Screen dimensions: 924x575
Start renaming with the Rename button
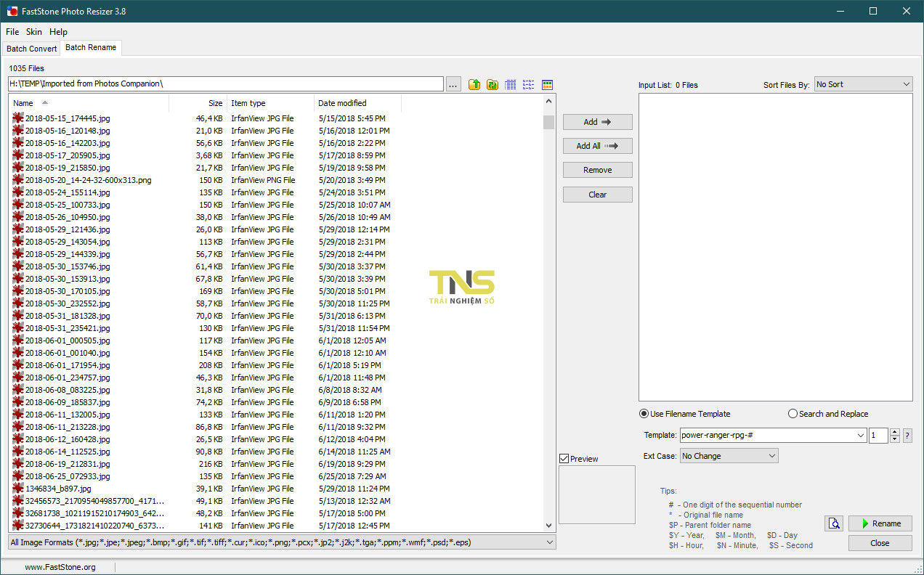coord(880,523)
